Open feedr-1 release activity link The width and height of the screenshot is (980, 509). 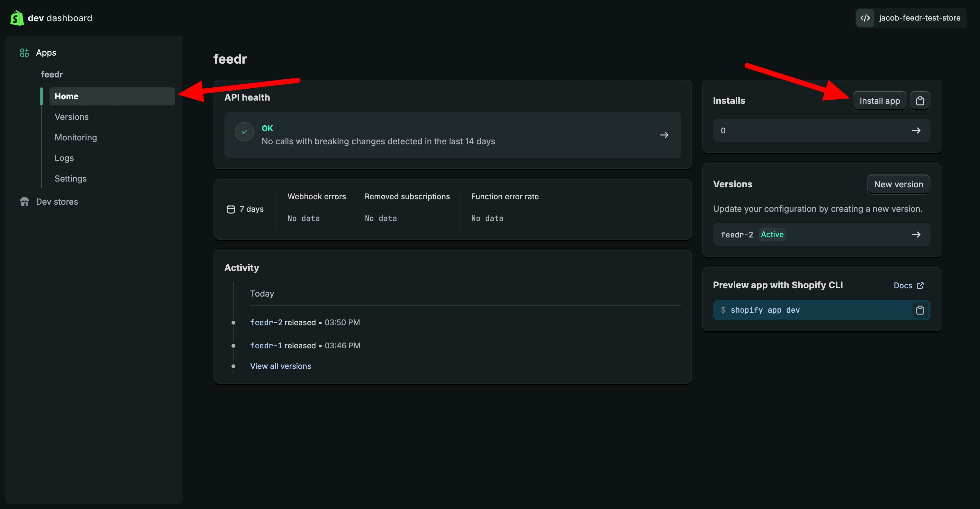click(x=266, y=345)
